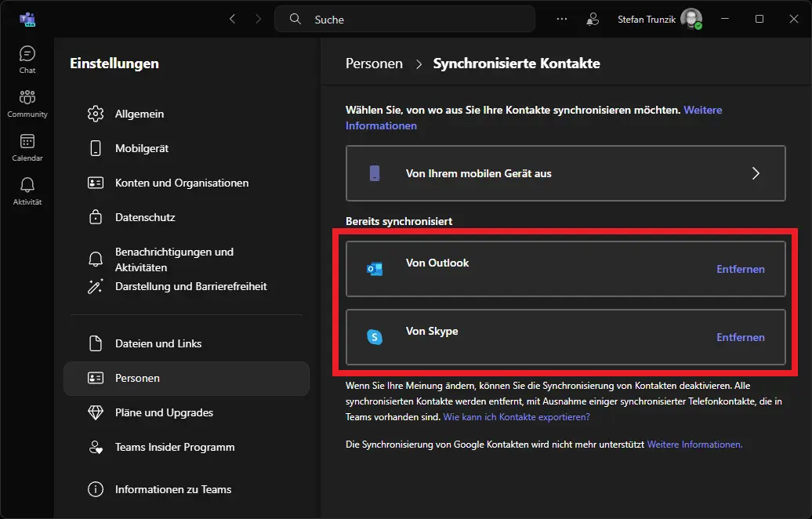Click the Mobilgerät phone icon

click(x=96, y=148)
